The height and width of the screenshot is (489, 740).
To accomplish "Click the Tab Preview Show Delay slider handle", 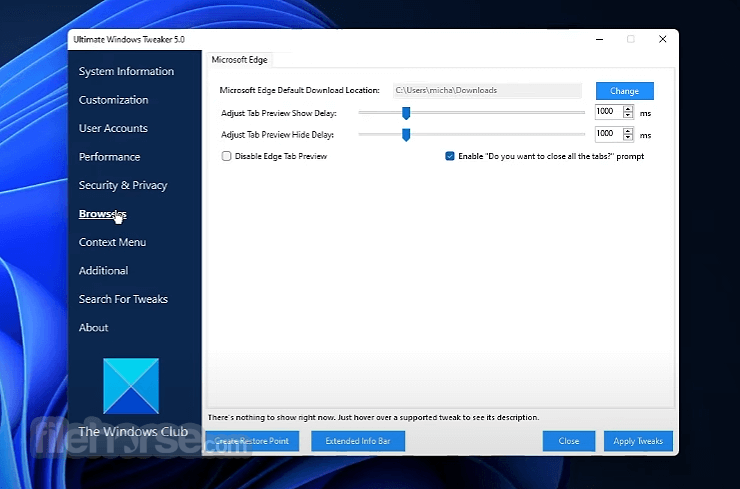I will coord(406,113).
